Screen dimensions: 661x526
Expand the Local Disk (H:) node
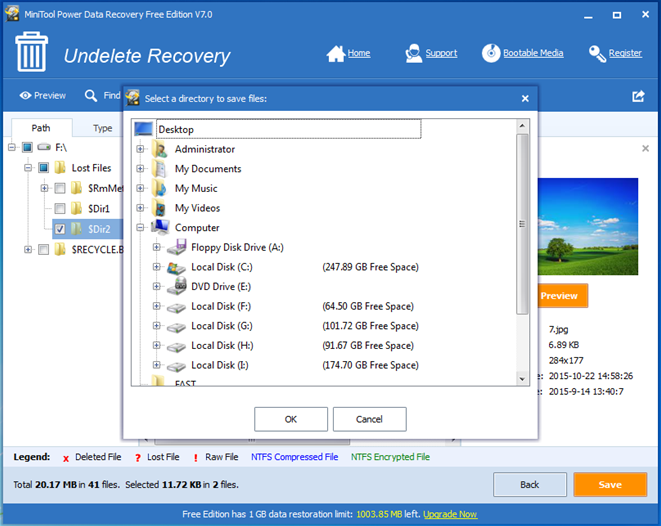[x=156, y=345]
